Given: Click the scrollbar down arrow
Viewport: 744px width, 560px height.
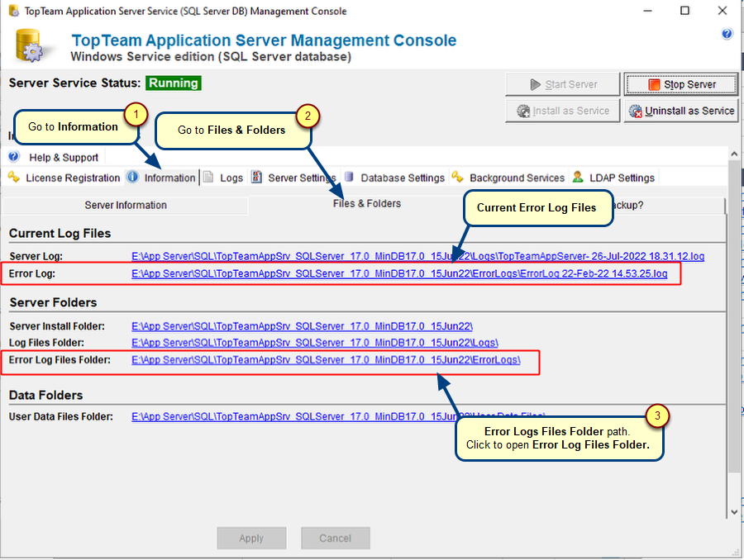Looking at the screenshot, I should 734,512.
